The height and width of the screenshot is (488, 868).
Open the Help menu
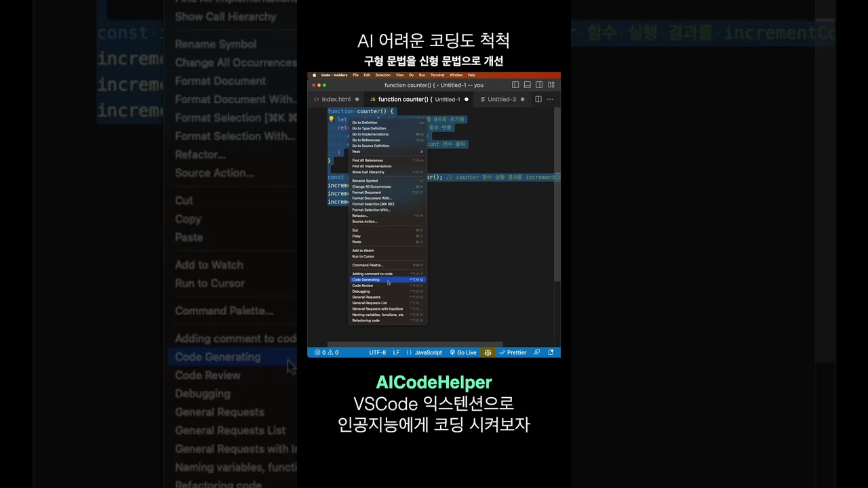point(471,75)
